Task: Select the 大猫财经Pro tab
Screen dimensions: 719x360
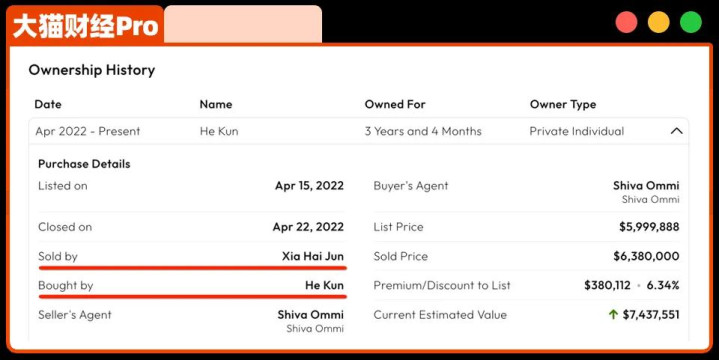Action: point(85,25)
